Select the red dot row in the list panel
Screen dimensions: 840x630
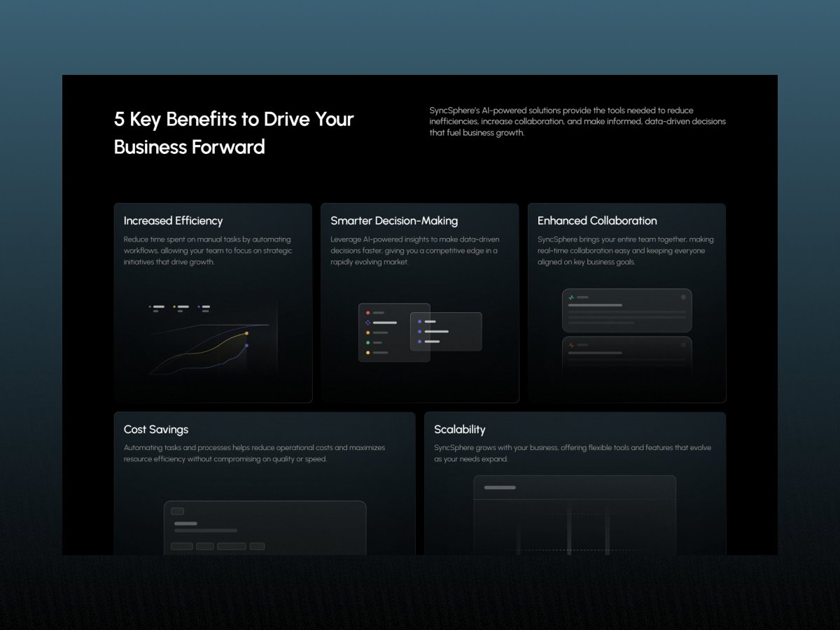pyautogui.click(x=376, y=313)
